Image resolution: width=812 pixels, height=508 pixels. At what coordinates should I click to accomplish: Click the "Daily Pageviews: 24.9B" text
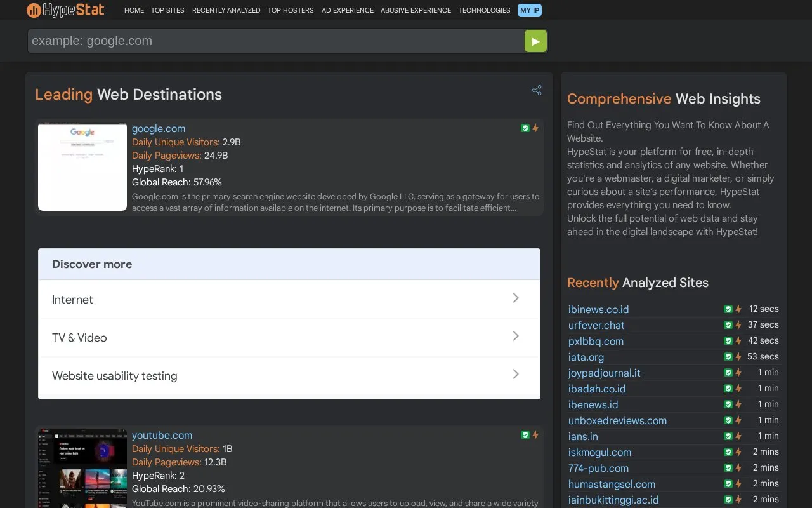[x=180, y=156]
